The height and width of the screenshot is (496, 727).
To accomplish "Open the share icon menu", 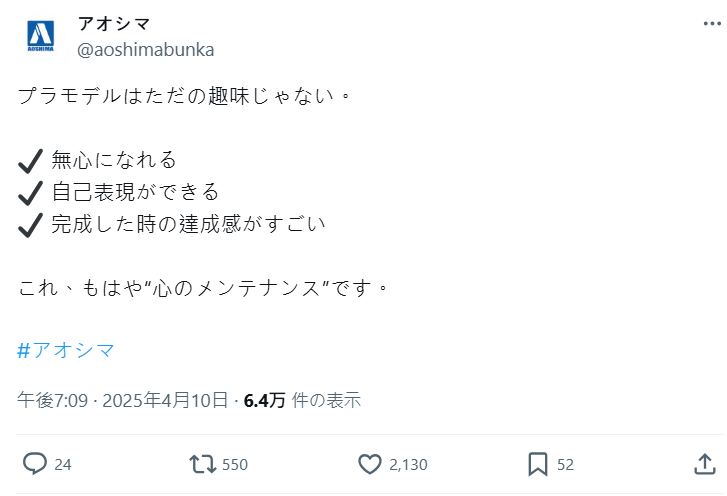I will click(703, 464).
